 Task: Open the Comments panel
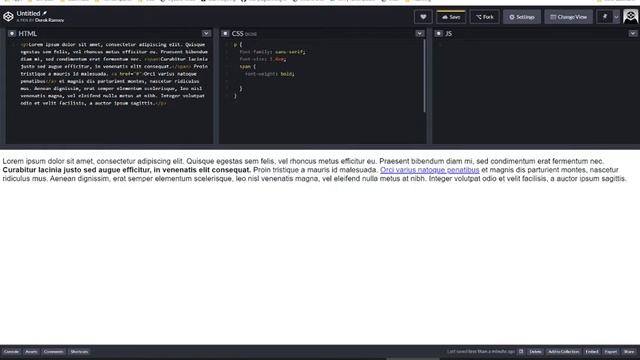(x=53, y=351)
